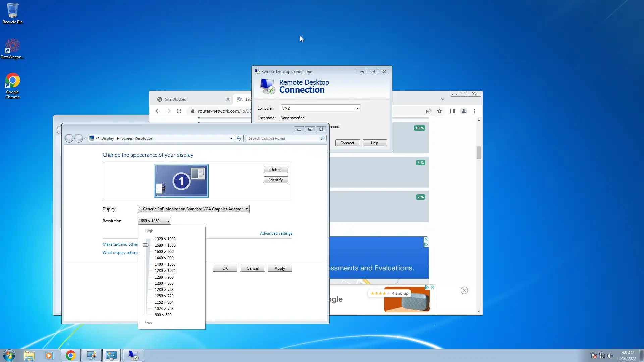Click Chrome's back navigation arrow
The image size is (644, 362).
click(158, 111)
